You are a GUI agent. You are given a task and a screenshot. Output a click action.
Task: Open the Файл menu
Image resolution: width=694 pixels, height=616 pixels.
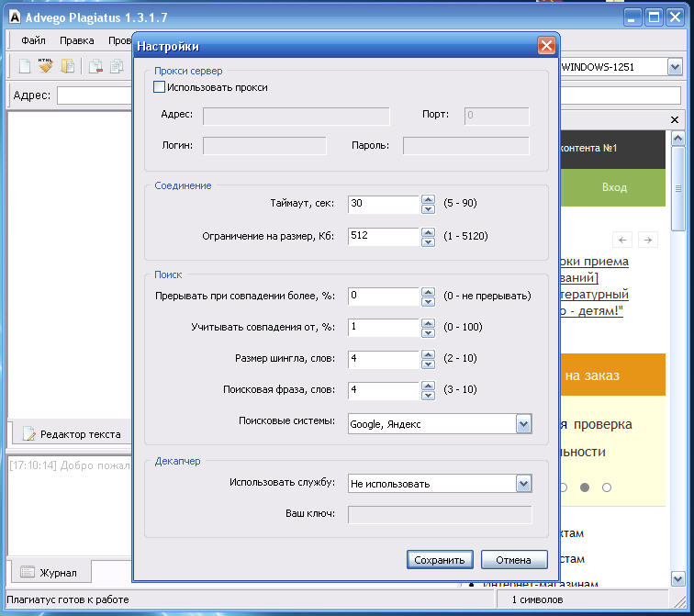coord(33,40)
